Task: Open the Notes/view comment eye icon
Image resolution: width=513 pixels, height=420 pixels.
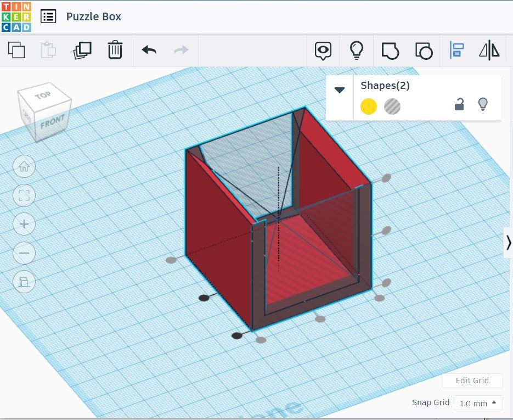Action: (323, 51)
